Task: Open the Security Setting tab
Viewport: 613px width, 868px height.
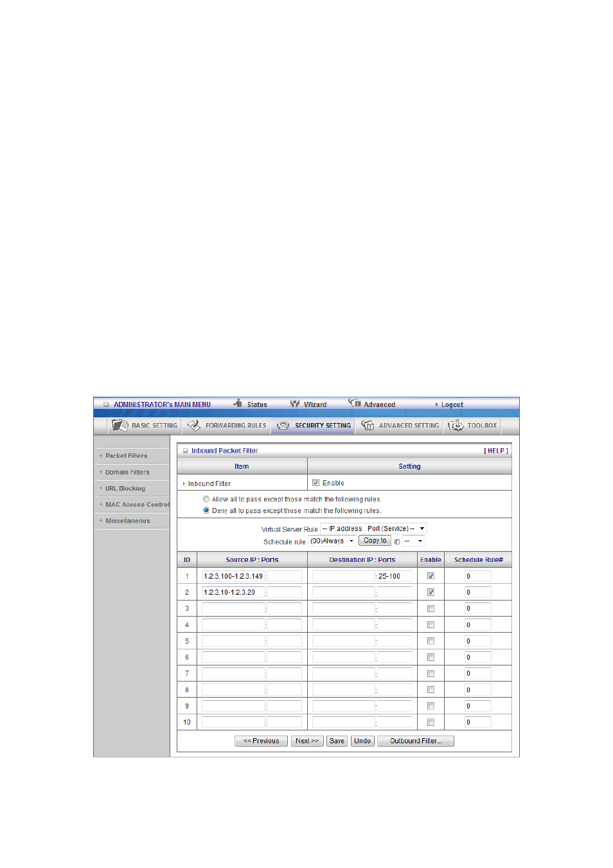Action: 313,426
